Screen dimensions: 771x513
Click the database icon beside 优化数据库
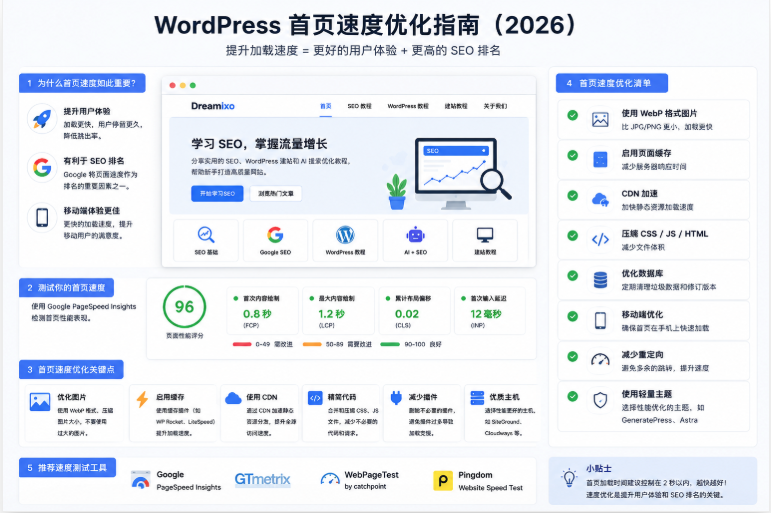tap(600, 280)
